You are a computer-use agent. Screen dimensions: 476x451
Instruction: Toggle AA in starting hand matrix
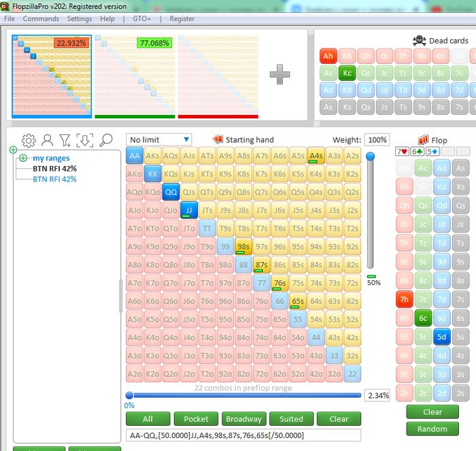[x=135, y=156]
